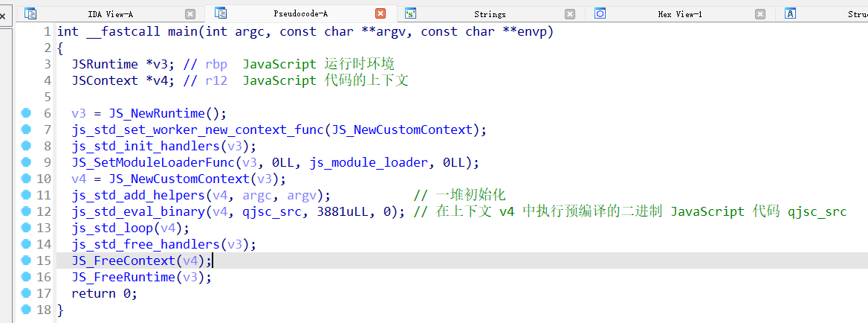Click line number 1 in the gutter
The image size is (868, 323).
point(48,31)
